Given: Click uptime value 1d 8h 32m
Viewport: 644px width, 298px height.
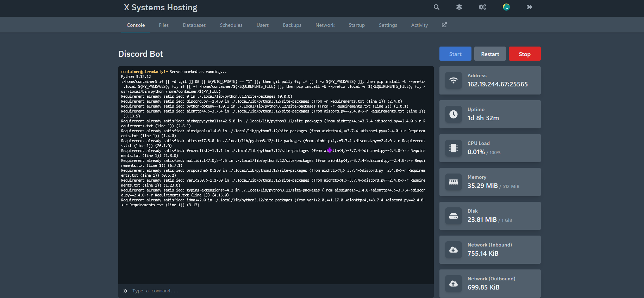Looking at the screenshot, I should click(483, 118).
